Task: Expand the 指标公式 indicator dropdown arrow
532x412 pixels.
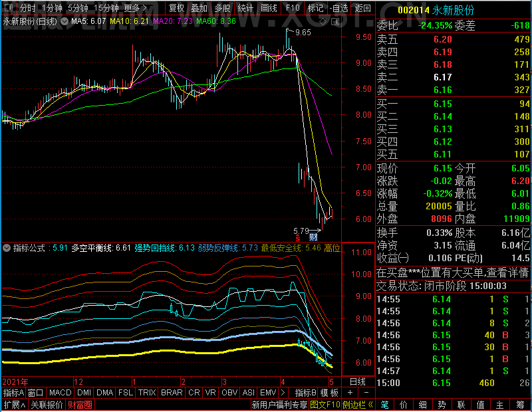Action: coord(7,248)
